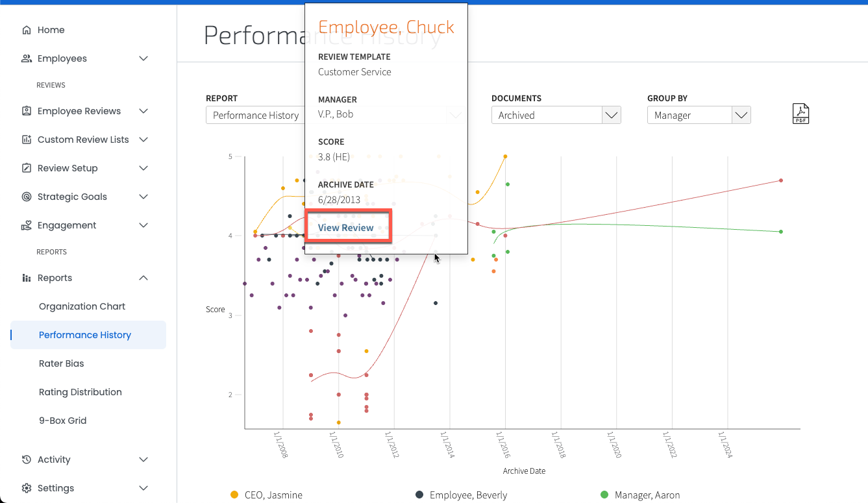Viewport: 868px width, 503px height.
Task: Click the Engagement hand-heart icon
Action: pos(27,225)
